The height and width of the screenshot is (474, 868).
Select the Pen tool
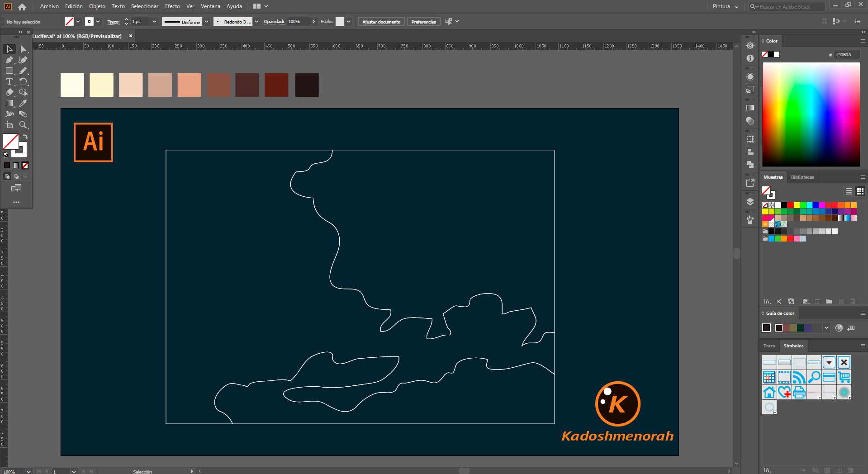coord(9,60)
